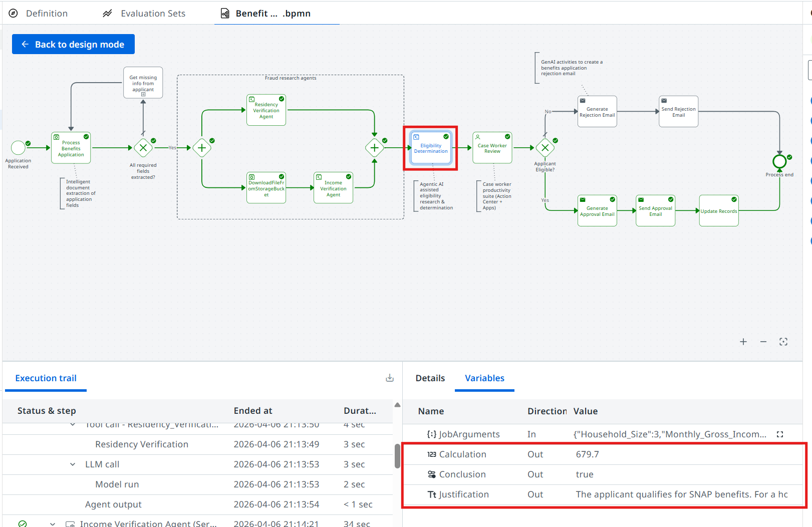Click the Get missing info from applicant node

point(143,83)
